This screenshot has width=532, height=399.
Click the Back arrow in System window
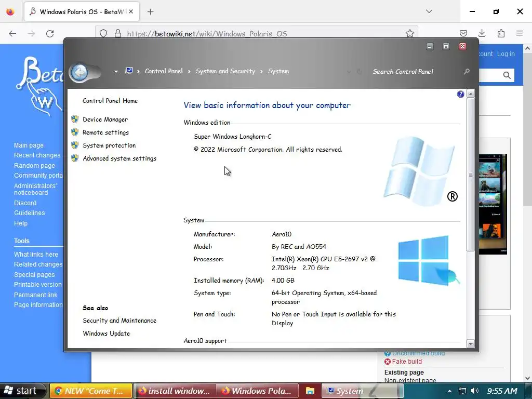tap(79, 72)
